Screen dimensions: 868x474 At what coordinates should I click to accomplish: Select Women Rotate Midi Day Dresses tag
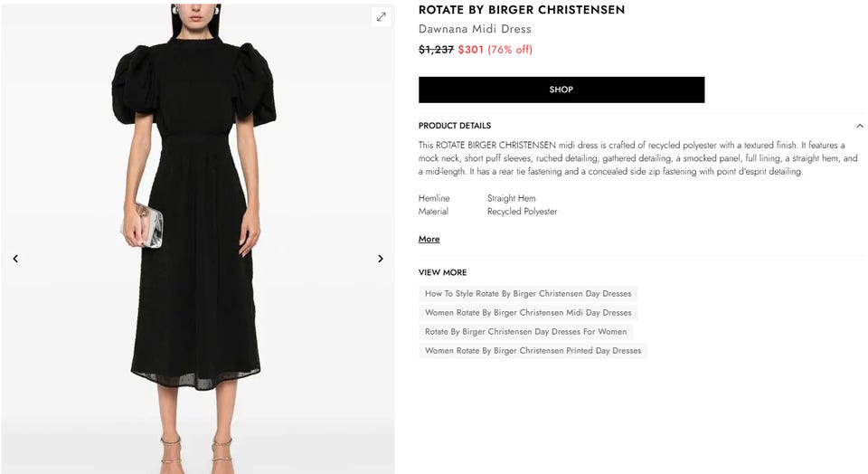click(528, 312)
